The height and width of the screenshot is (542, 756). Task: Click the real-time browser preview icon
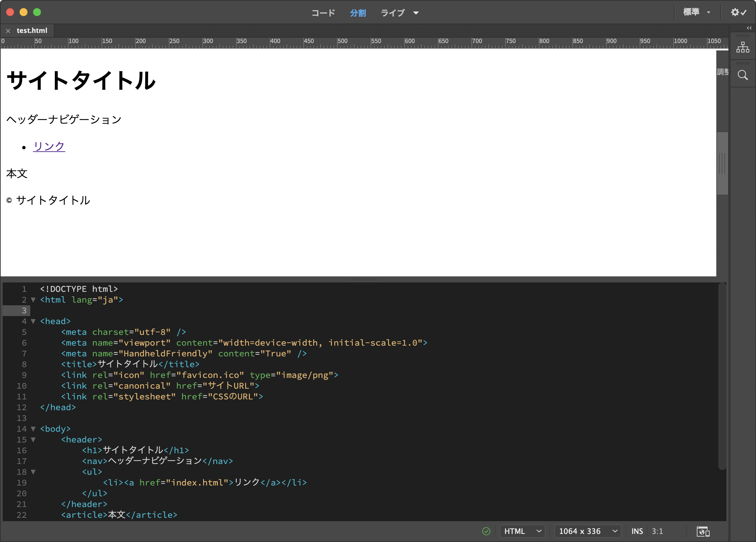704,532
